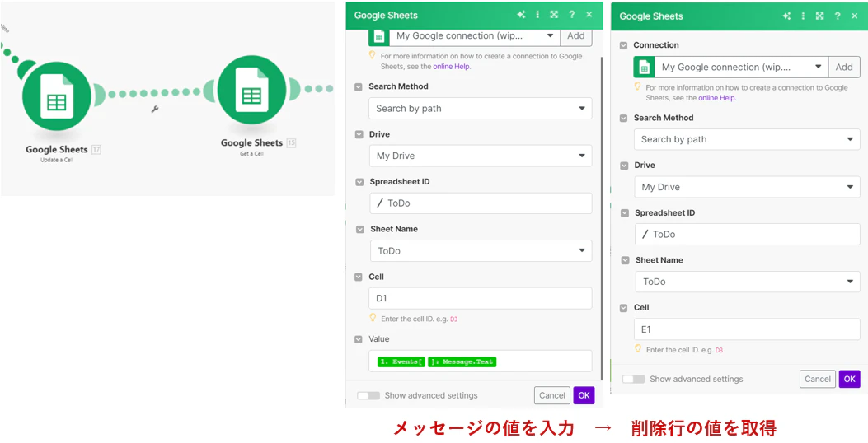Collapse Connection field in right dialog
868x443 pixels.
pyautogui.click(x=623, y=45)
